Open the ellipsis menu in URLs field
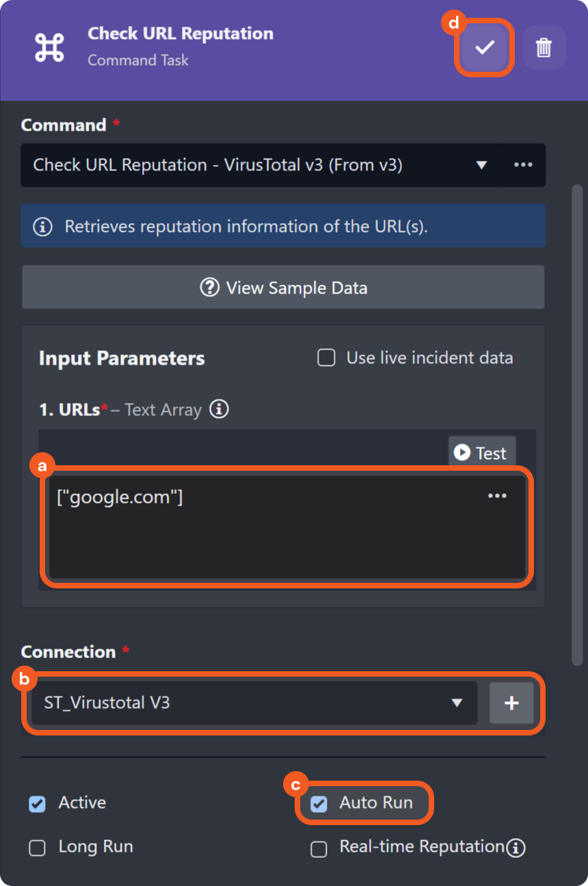The image size is (588, 886). coord(497,496)
